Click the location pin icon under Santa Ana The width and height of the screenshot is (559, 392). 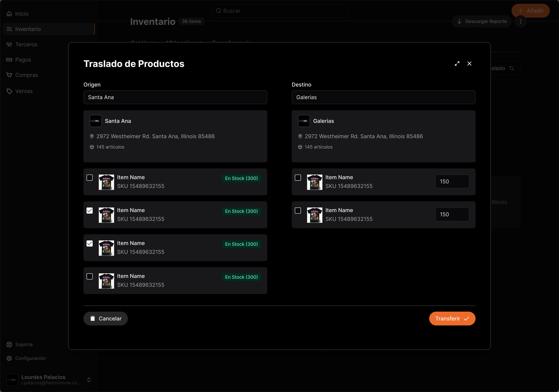(x=92, y=136)
